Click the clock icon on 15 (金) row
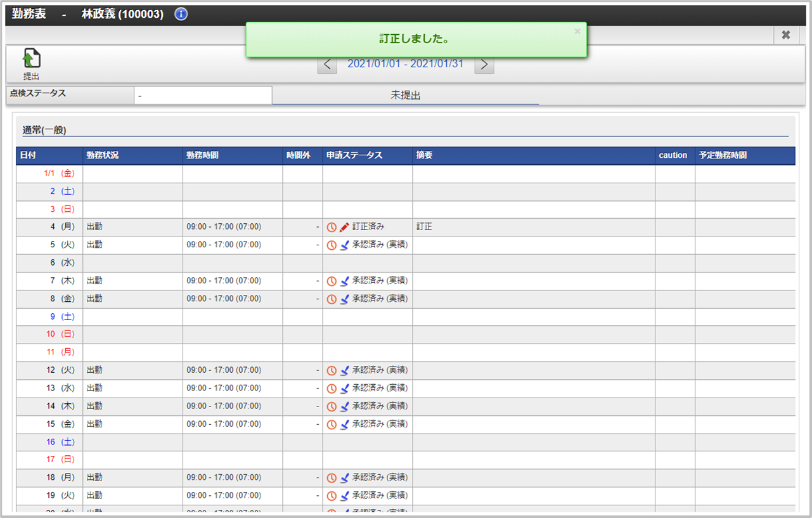812x518 pixels. (x=332, y=425)
